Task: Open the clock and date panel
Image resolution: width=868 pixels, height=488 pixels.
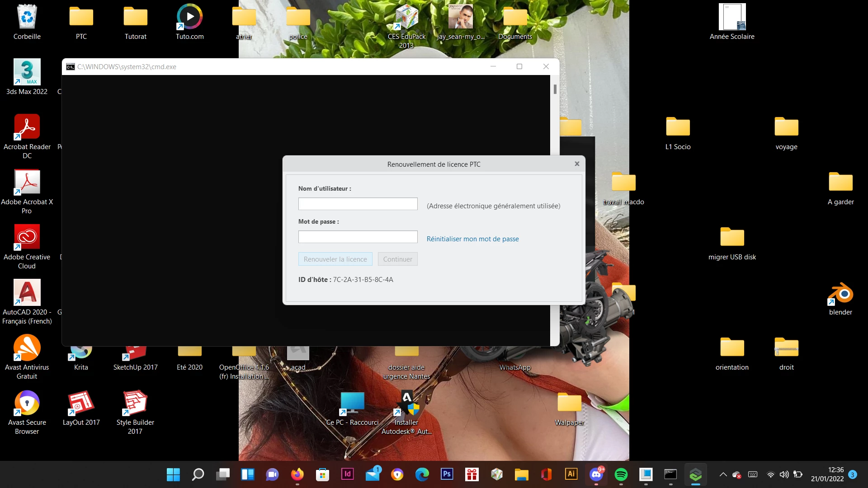Action: click(x=827, y=474)
